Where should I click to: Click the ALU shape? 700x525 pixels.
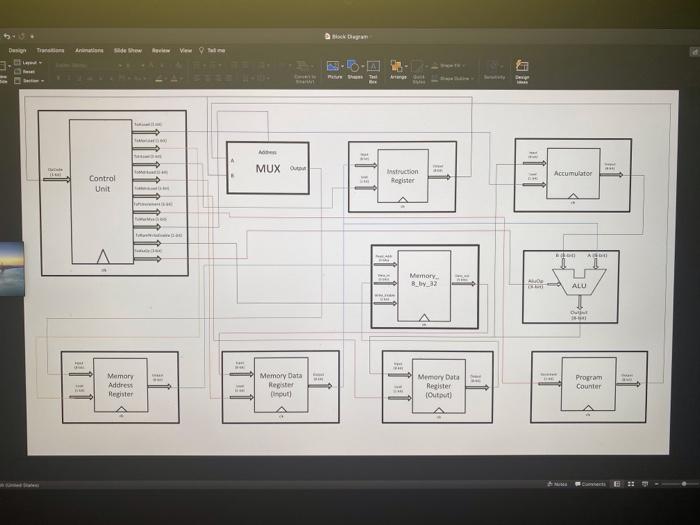579,282
